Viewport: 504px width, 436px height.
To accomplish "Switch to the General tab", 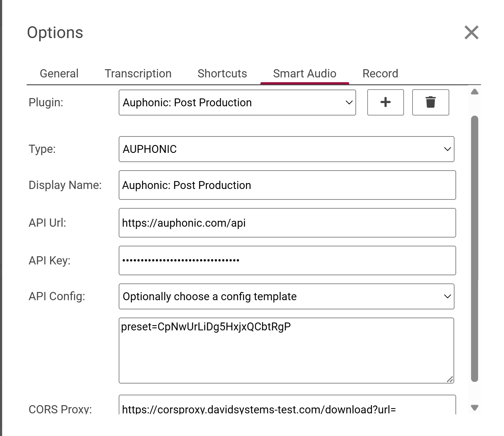I will click(59, 73).
